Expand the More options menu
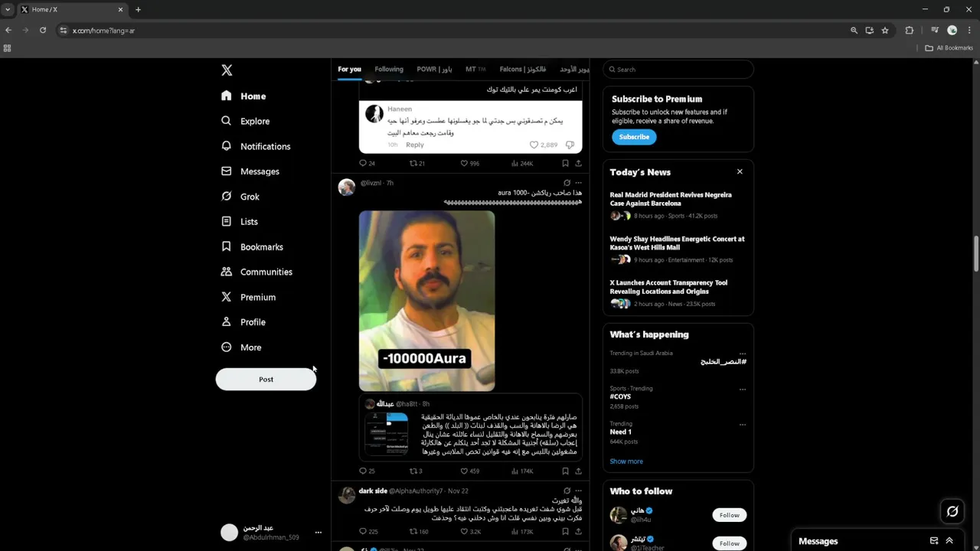Viewport: 980px width, 551px height. pos(241,347)
